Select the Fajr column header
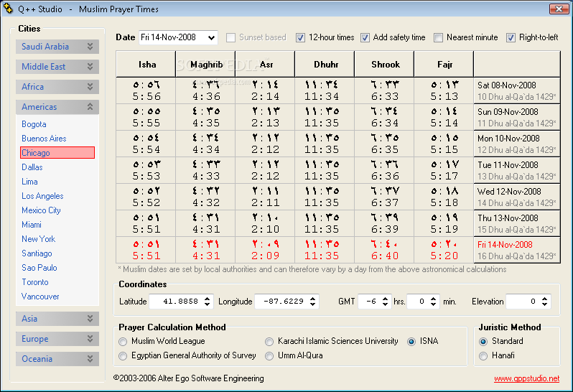573x392 pixels. point(444,65)
